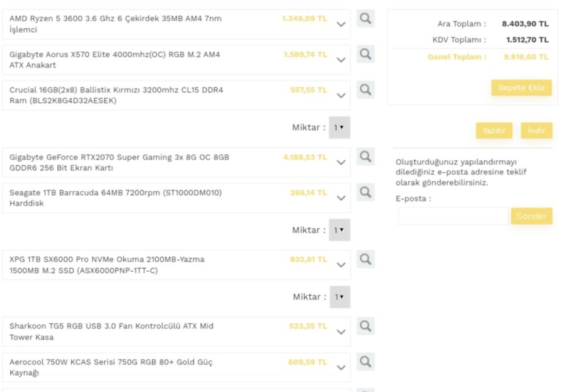Image resolution: width=567 pixels, height=392 pixels.
Task: Open the Miktar quantity dropdown under Crucial RAM
Action: coord(340,127)
